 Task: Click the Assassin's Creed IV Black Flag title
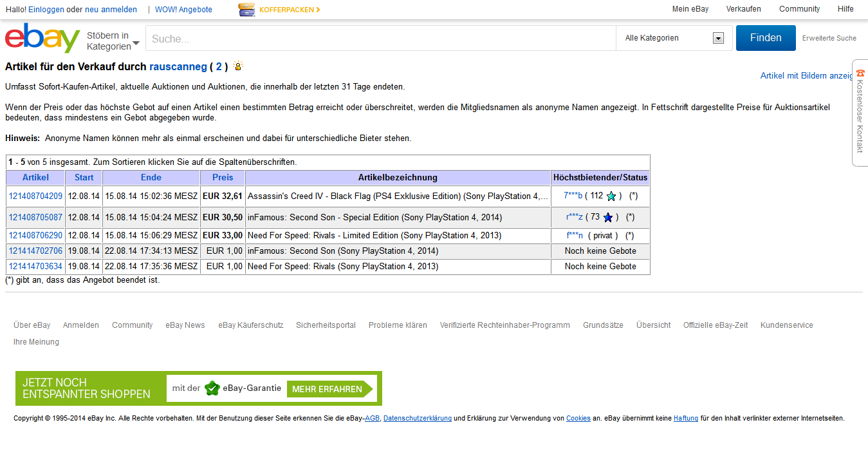[x=398, y=196]
